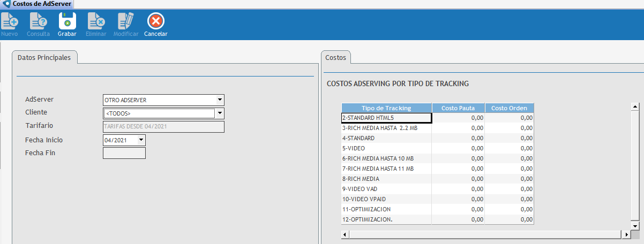This screenshot has width=644, height=244.
Task: Click the Costo Orden column header
Action: pos(509,108)
